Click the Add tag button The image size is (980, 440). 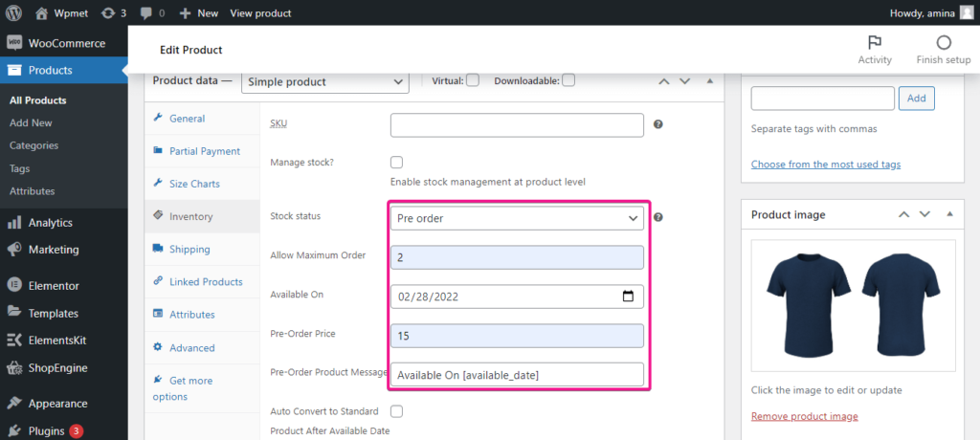916,98
